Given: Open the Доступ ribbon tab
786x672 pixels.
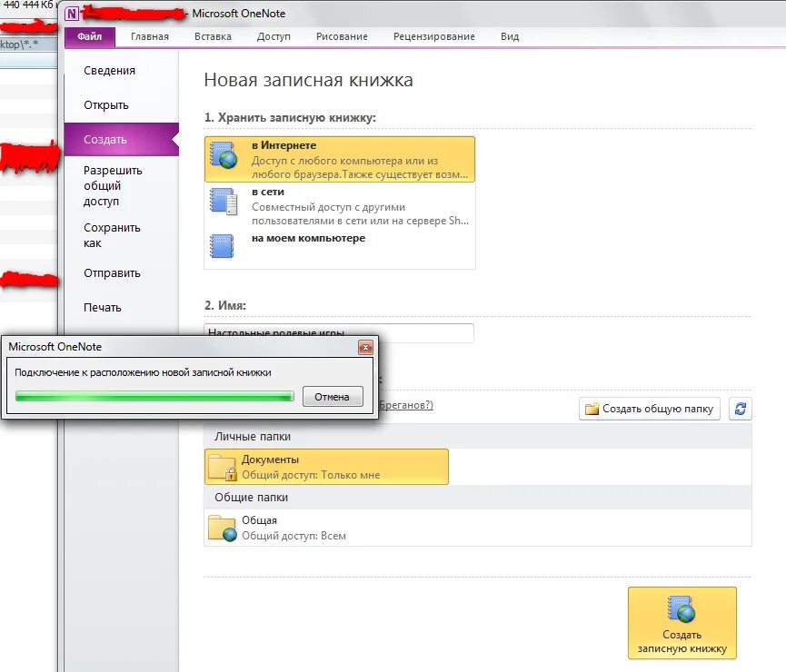Looking at the screenshot, I should pos(274,36).
